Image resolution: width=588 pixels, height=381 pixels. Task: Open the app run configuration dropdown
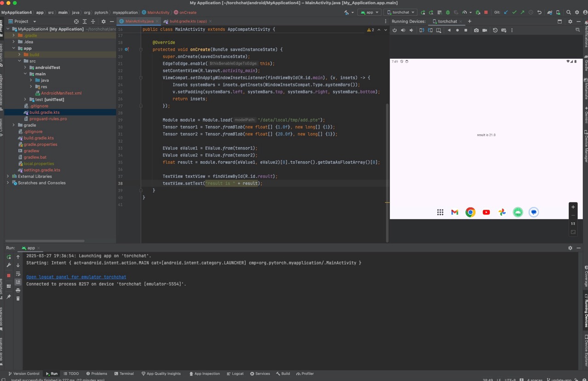pos(369,12)
